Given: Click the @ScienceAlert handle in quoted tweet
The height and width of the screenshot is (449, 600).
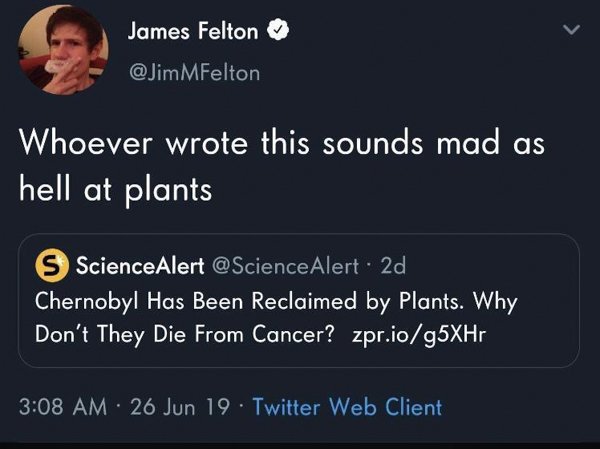Looking at the screenshot, I should (285, 266).
